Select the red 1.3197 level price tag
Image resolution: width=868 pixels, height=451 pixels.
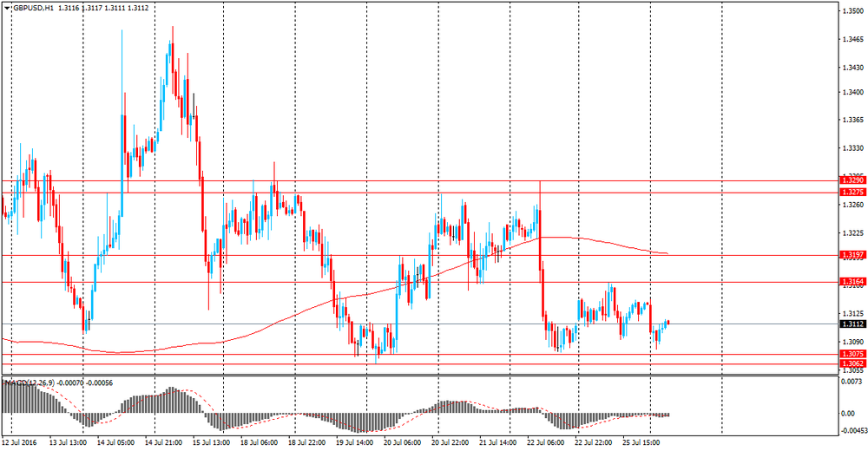click(852, 254)
